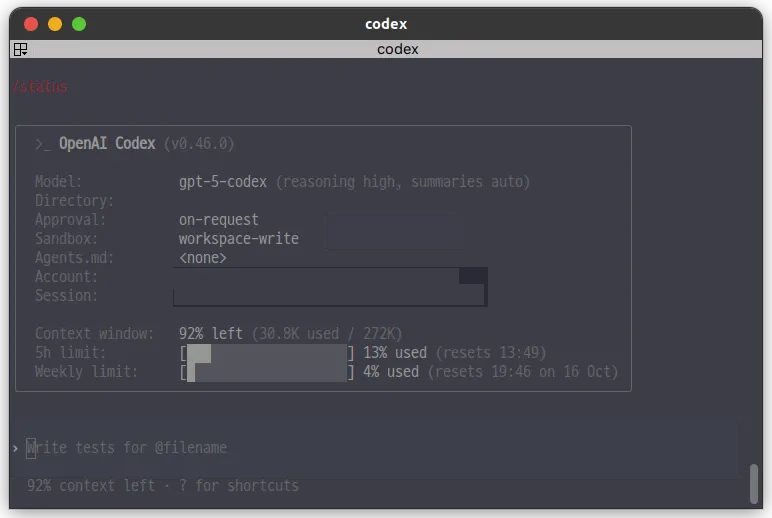Click '(resets 19:46 on 16 Oct)' text
Viewport: 772px width, 518px height.
pos(523,372)
